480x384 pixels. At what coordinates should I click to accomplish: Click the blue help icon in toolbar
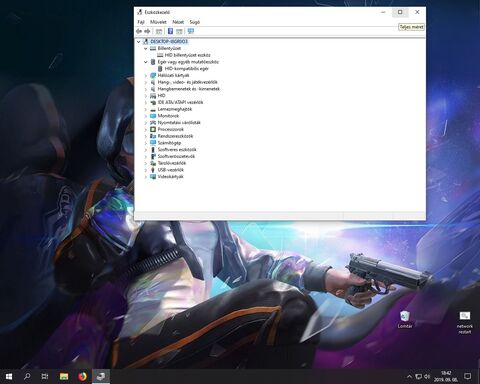(x=170, y=31)
